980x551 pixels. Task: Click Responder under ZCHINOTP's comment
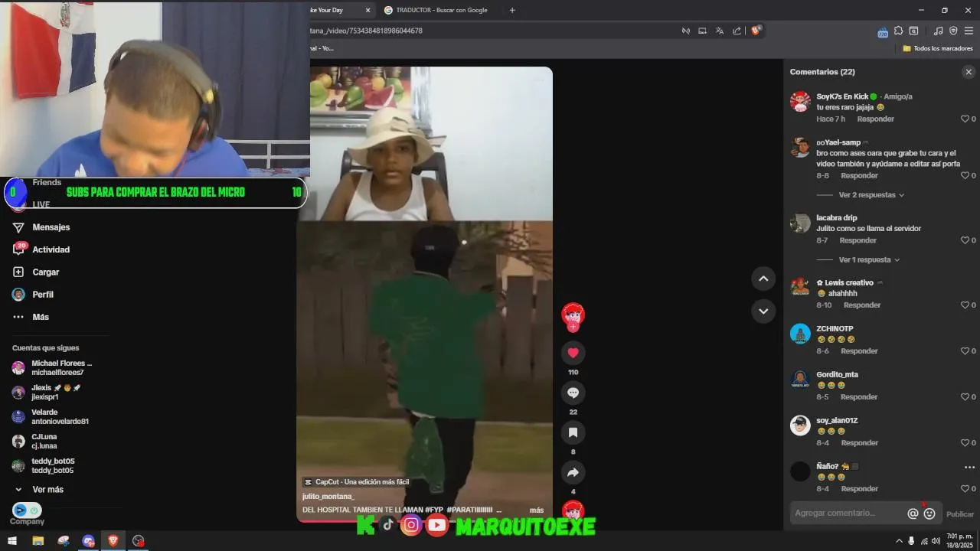pyautogui.click(x=859, y=350)
